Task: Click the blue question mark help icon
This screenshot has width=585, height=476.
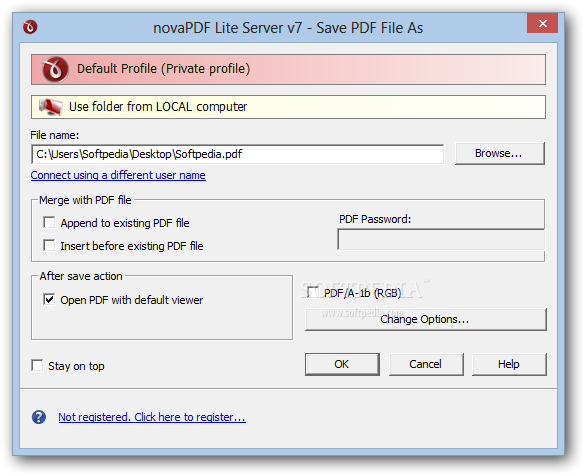Action: [x=39, y=417]
